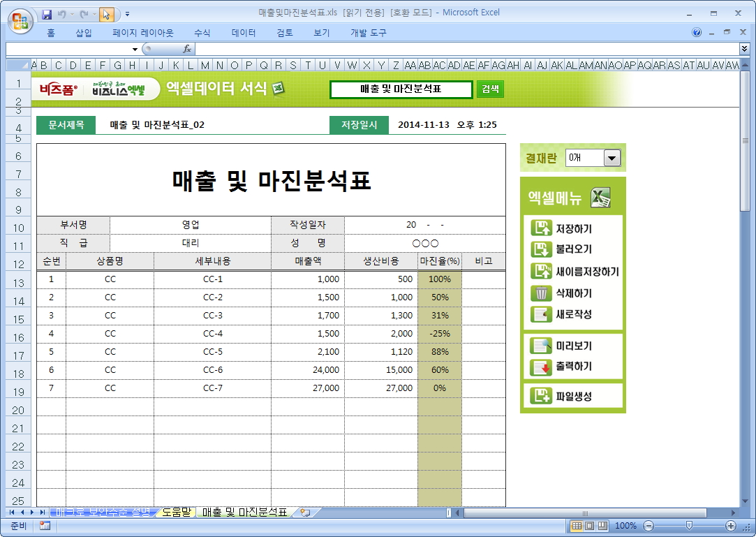Switch to the 도움말 sheet tab
This screenshot has height=537, width=756.
(x=176, y=513)
